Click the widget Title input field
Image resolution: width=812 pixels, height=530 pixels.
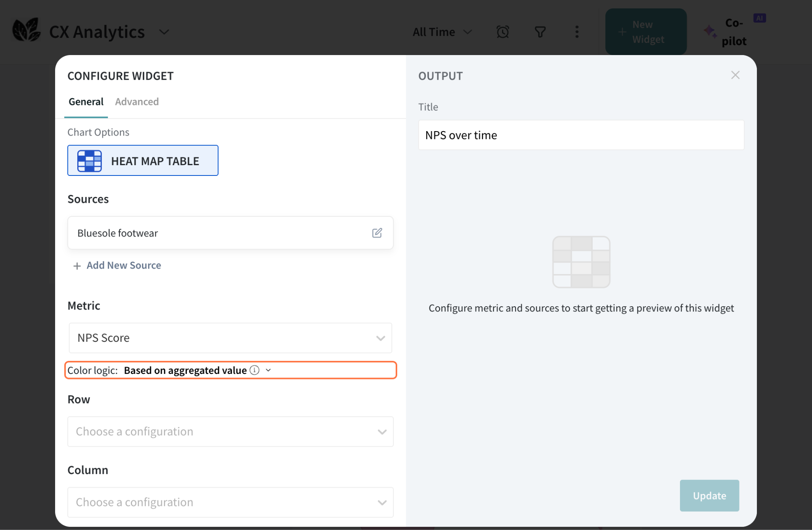coord(581,135)
